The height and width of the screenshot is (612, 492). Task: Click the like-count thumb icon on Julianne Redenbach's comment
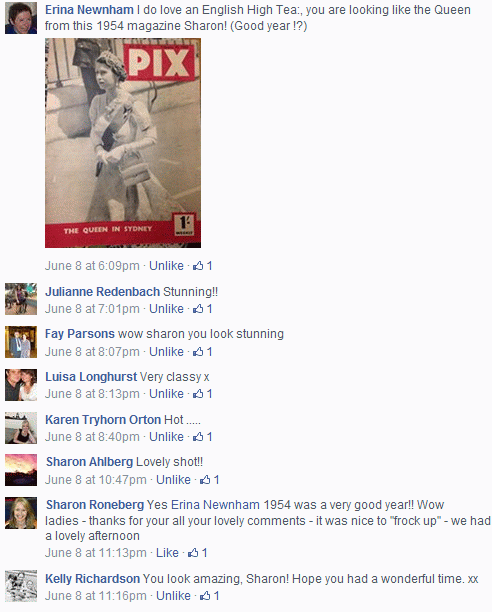198,309
